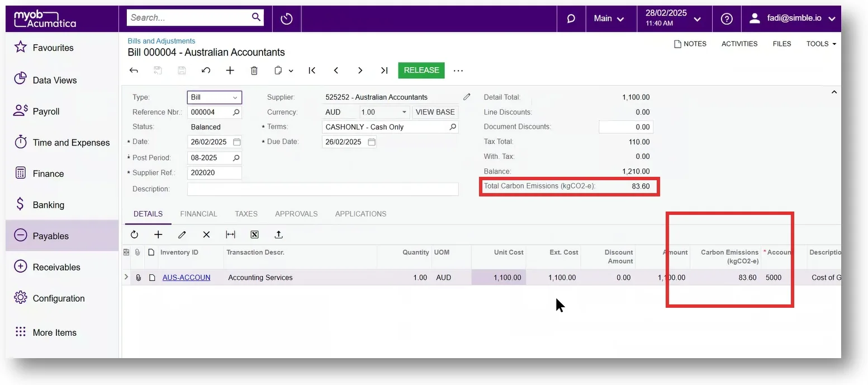Click into the Search box

[x=189, y=17]
